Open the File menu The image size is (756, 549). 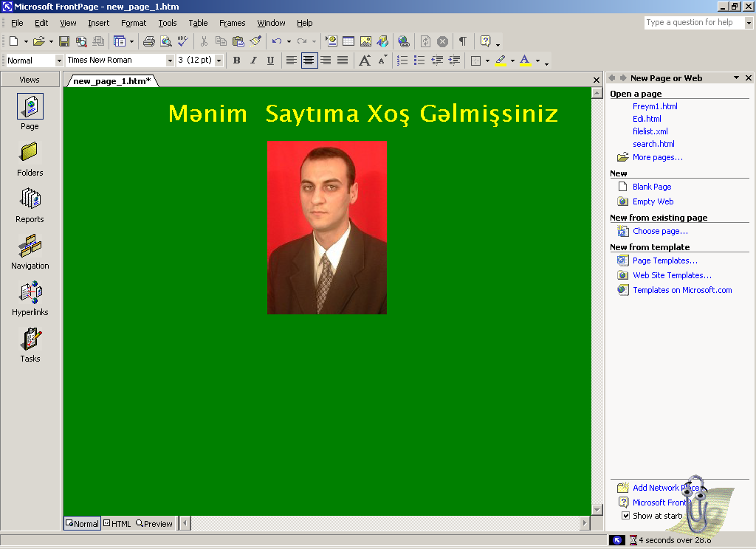click(17, 23)
